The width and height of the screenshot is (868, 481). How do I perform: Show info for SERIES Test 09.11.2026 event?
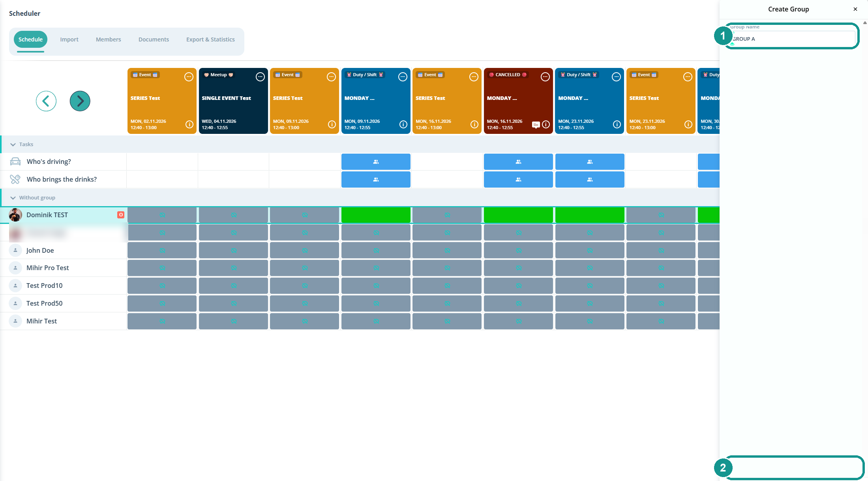click(332, 124)
